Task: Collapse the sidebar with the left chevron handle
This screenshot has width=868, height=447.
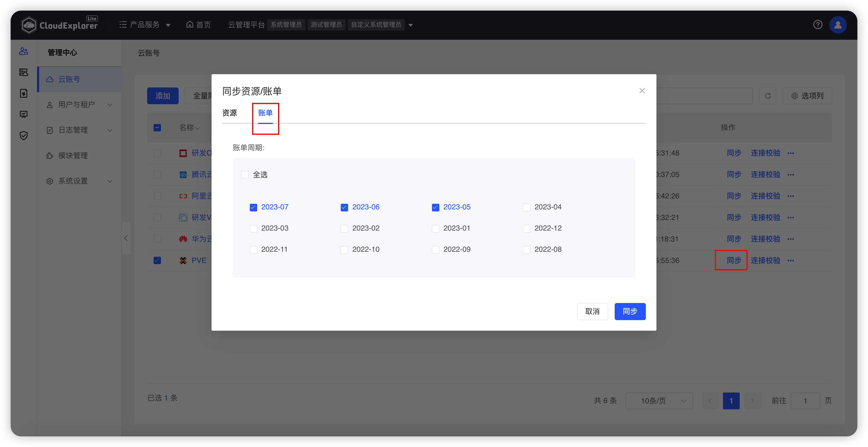Action: point(126,238)
